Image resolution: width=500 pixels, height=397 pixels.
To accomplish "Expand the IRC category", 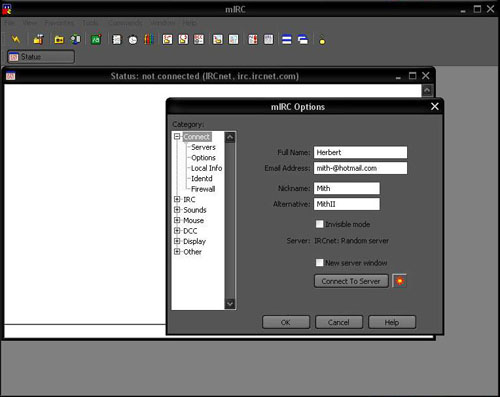I will 177,199.
